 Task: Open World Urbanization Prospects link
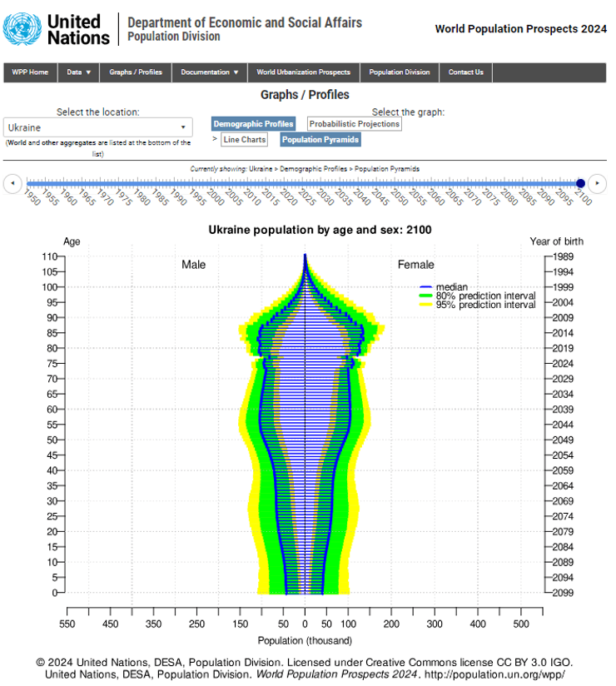pos(304,72)
